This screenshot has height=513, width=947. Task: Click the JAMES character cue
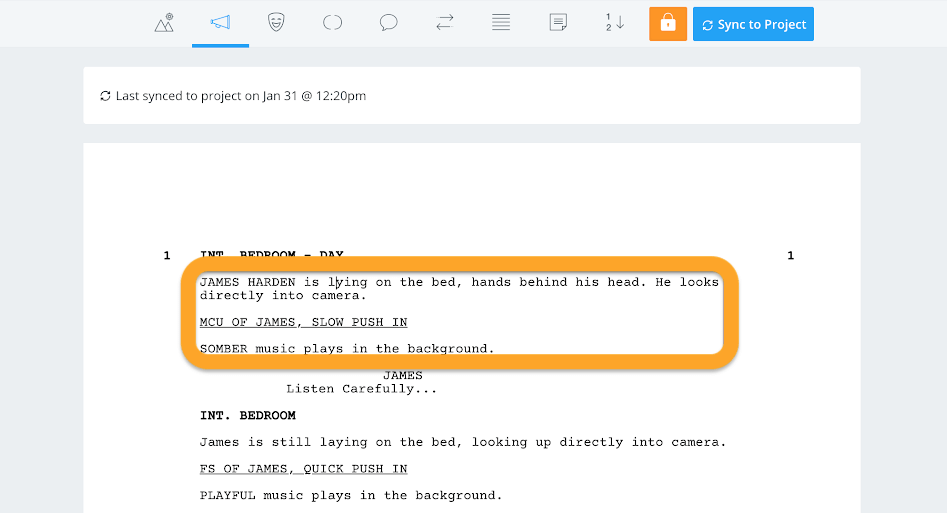[403, 375]
